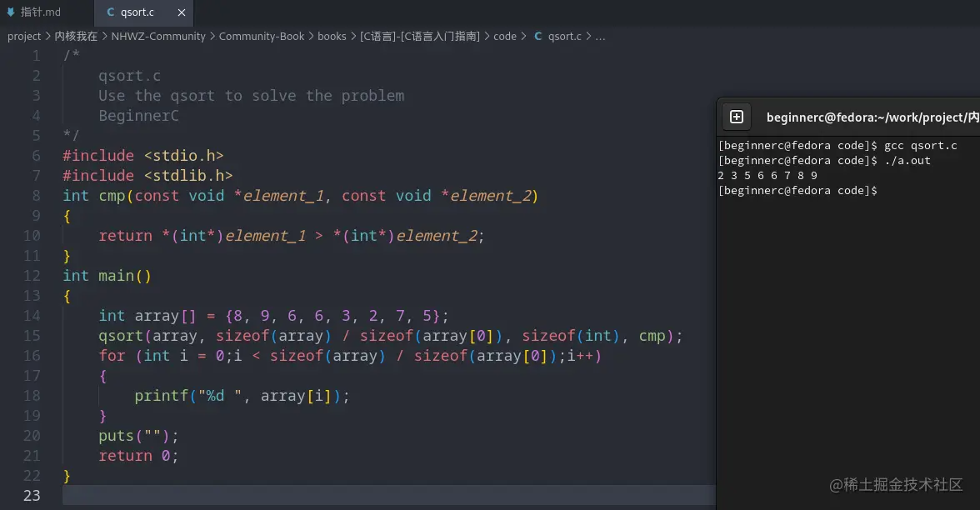Click line number 23 in the gutter
Screen dimensions: 980x510
pos(32,496)
